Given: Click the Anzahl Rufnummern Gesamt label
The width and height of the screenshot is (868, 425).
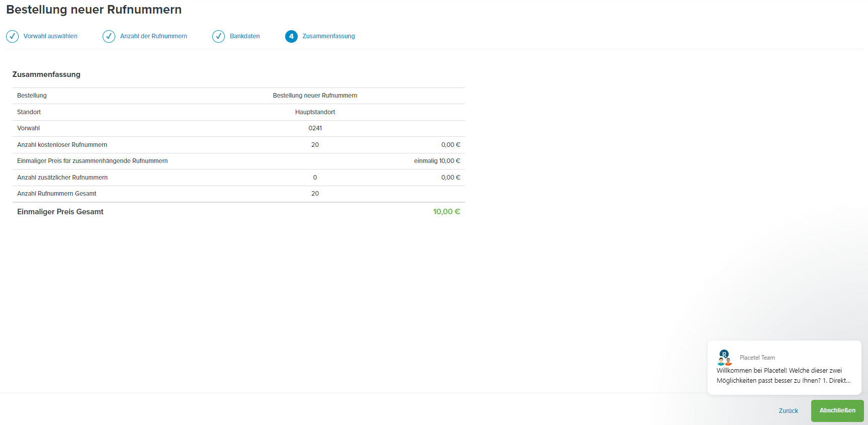Looking at the screenshot, I should [x=57, y=194].
